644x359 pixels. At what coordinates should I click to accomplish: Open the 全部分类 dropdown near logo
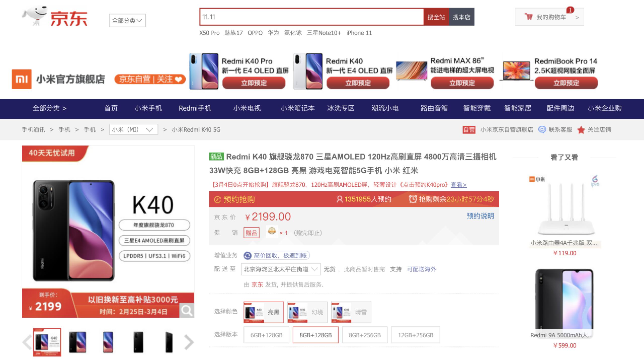pyautogui.click(x=127, y=20)
